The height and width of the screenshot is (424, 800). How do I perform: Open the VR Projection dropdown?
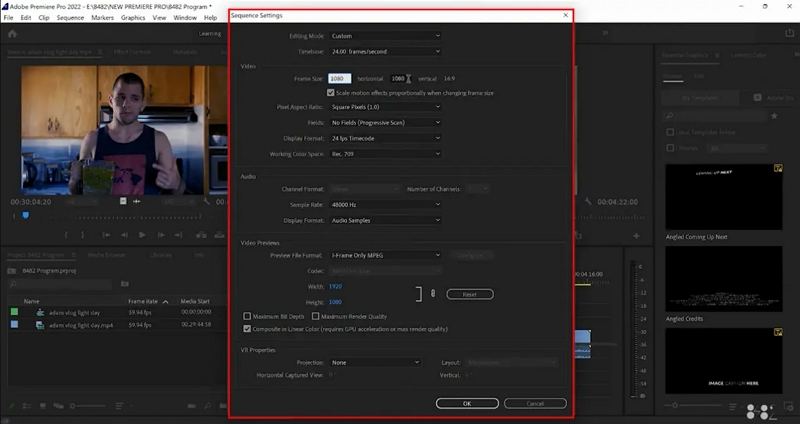375,363
